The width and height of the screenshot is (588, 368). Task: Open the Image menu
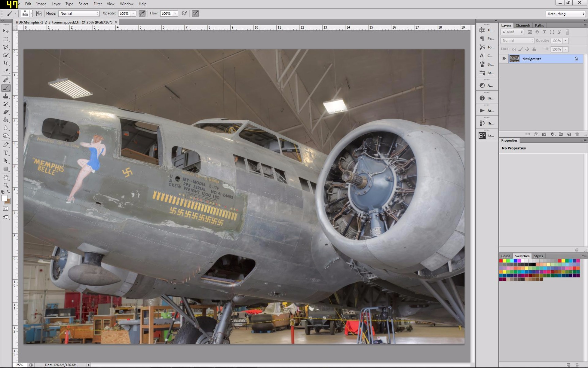pos(41,4)
